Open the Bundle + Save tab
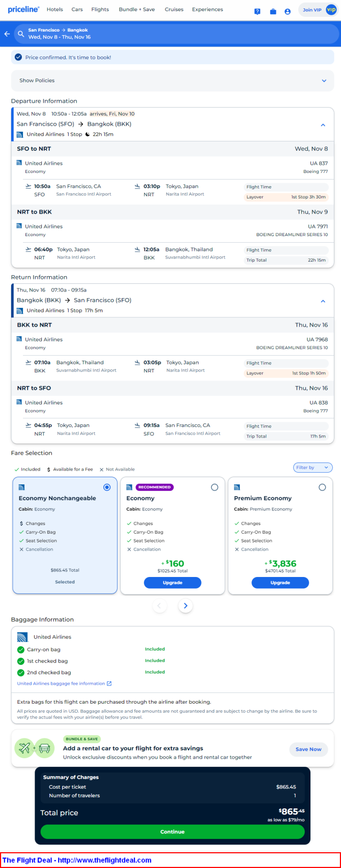 tap(137, 9)
